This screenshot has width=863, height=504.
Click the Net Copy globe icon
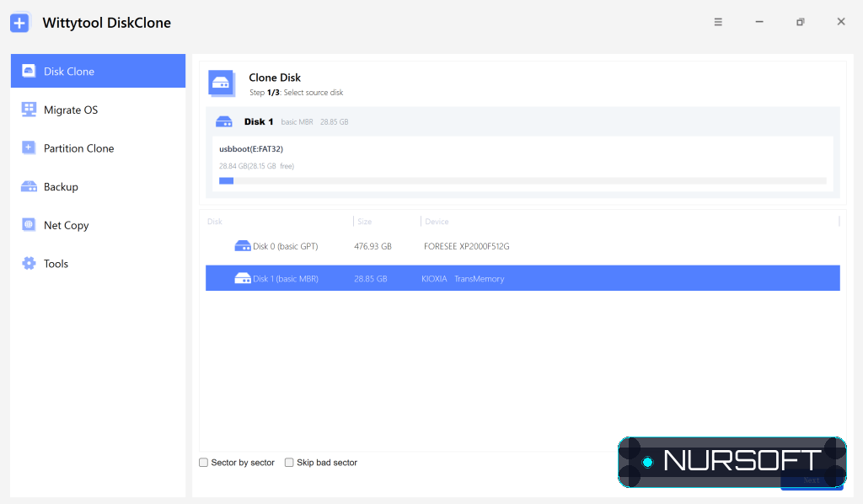pyautogui.click(x=29, y=224)
